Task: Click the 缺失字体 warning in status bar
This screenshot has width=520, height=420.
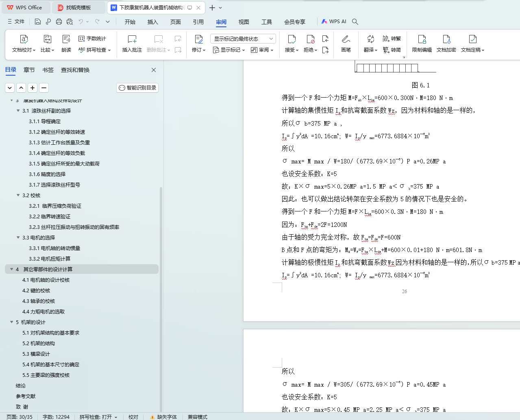Action: (x=163, y=417)
